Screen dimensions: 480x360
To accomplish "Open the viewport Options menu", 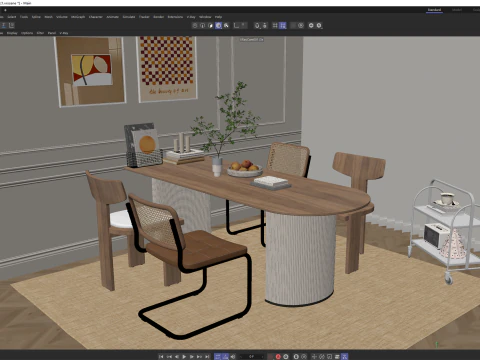I will tap(27, 33).
